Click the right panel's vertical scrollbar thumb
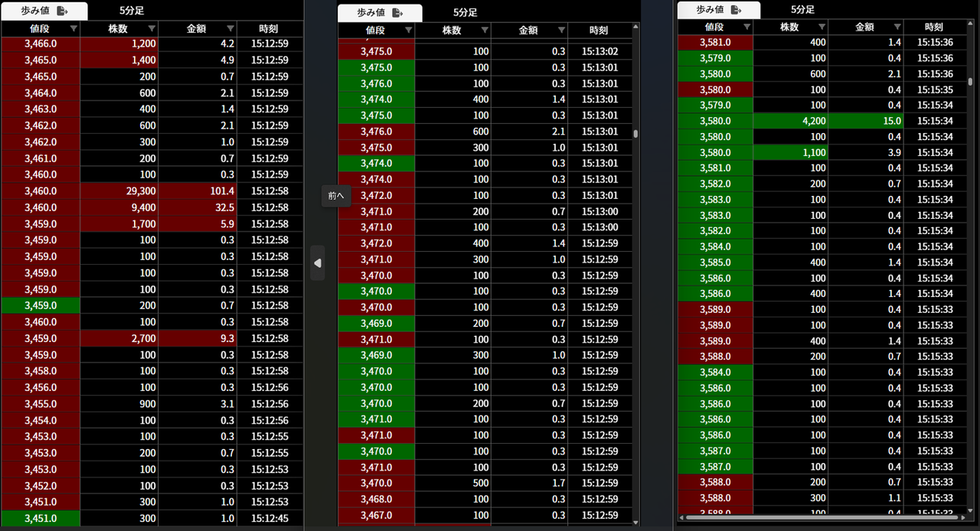 point(970,81)
